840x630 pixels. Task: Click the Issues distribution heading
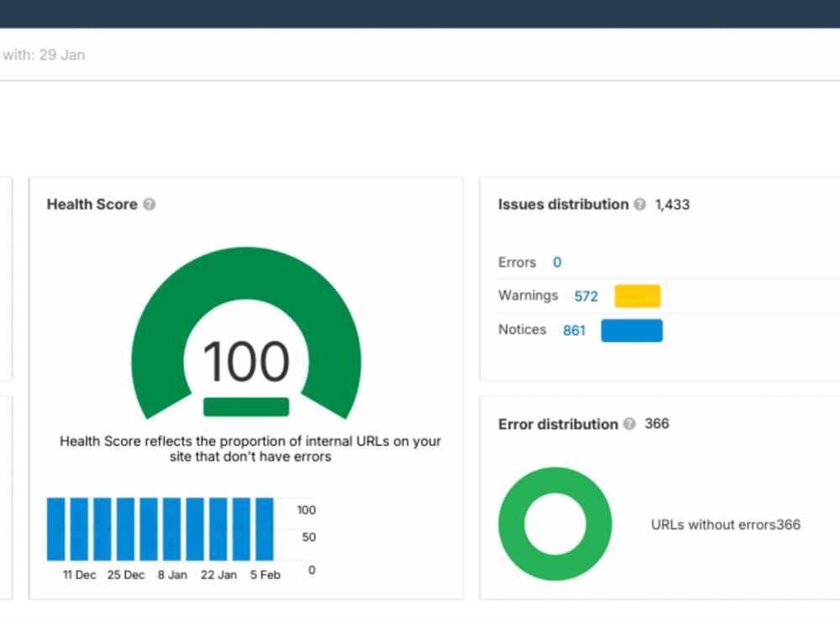(563, 204)
